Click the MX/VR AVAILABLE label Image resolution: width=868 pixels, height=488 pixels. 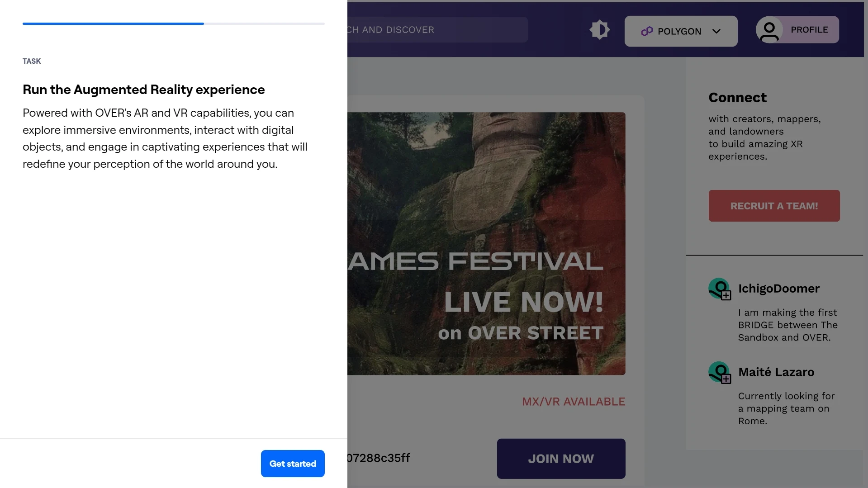(x=574, y=402)
